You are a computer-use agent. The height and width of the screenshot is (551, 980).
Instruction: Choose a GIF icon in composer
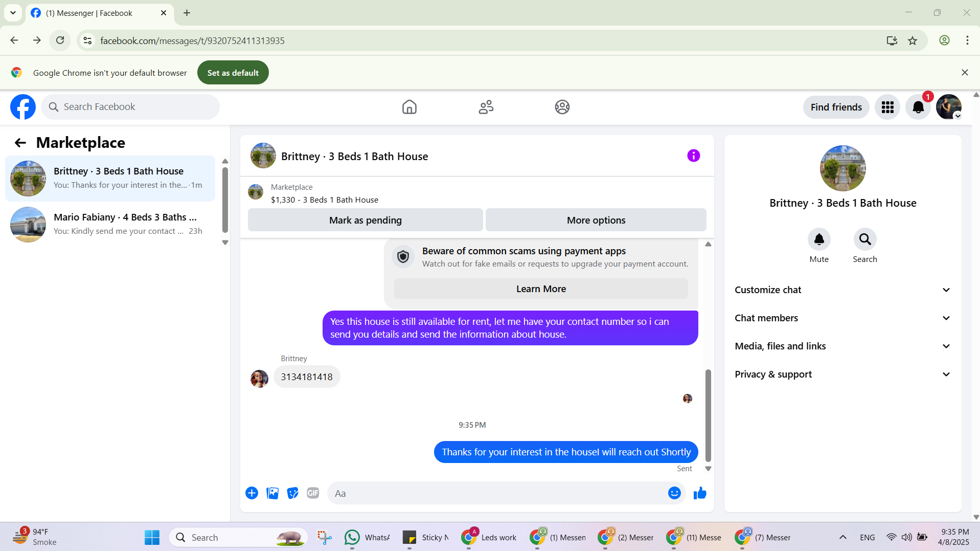(313, 493)
